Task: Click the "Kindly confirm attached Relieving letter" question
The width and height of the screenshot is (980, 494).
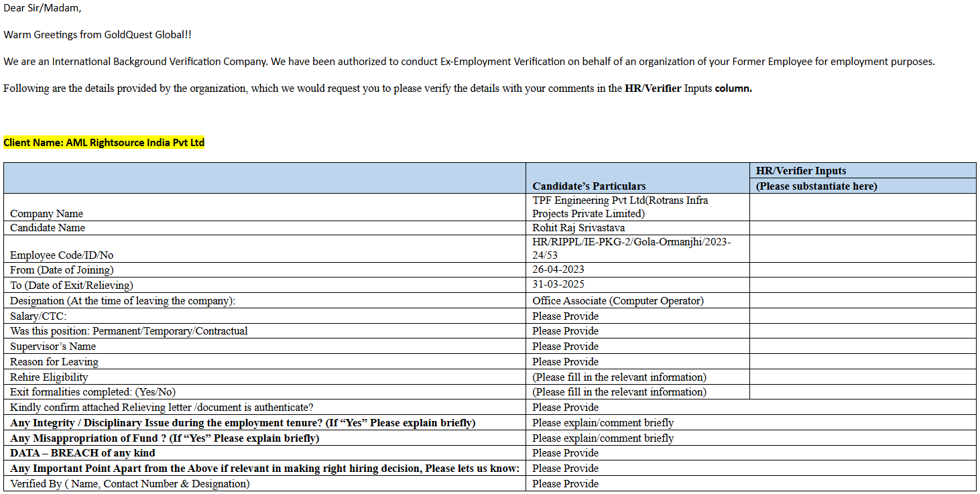Action: tap(162, 408)
